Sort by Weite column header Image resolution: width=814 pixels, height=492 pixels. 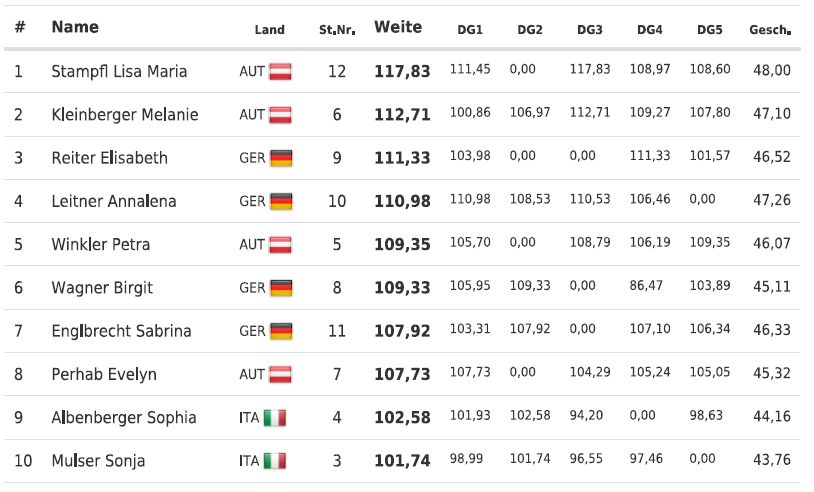[398, 28]
